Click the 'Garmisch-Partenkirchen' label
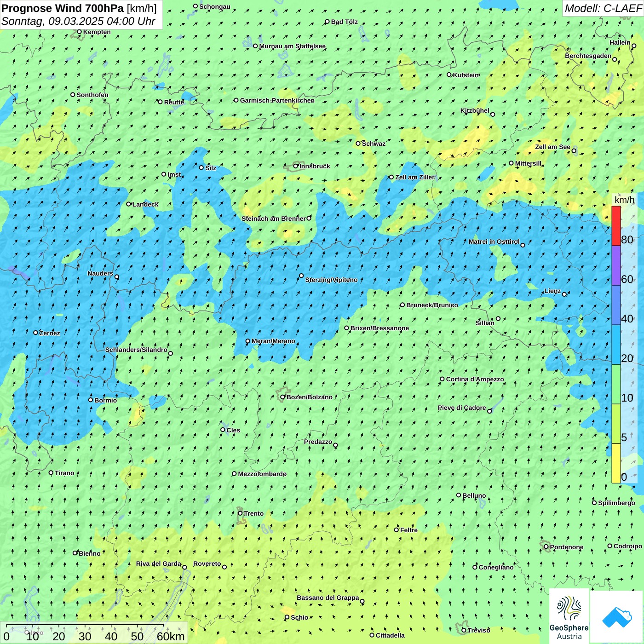The image size is (644, 644). click(x=277, y=100)
